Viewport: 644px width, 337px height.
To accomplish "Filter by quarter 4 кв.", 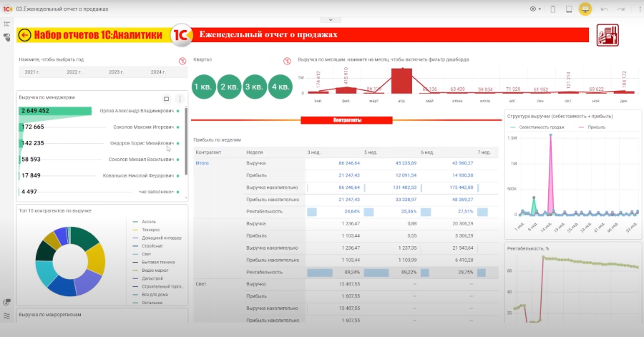I will [x=280, y=87].
